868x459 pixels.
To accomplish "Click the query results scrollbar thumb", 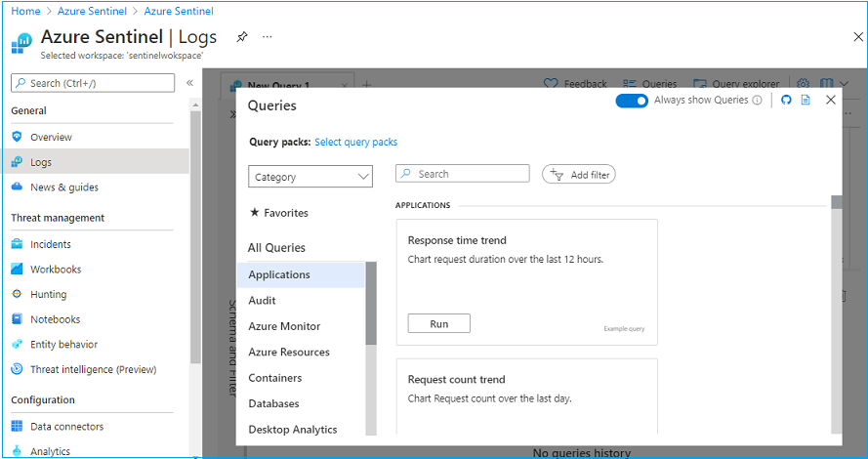I will [x=837, y=202].
